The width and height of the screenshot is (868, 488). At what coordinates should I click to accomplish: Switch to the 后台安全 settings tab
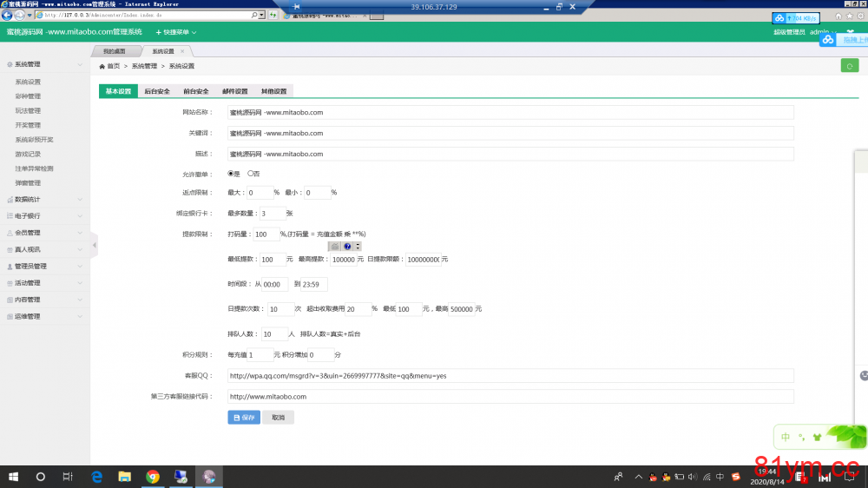[157, 91]
